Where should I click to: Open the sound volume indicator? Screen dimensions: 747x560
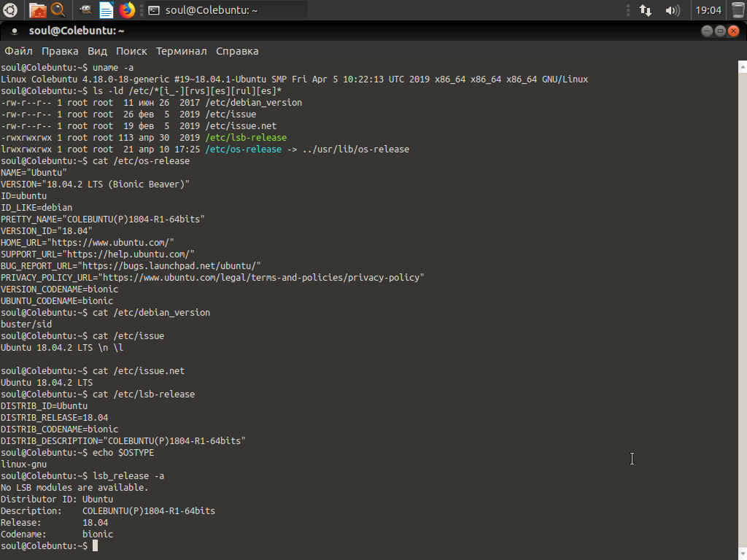pos(672,10)
